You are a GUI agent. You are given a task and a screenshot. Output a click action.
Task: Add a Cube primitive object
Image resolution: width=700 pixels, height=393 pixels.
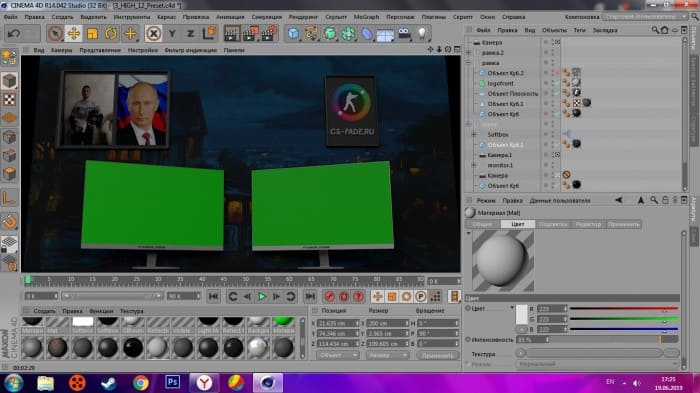click(x=293, y=33)
